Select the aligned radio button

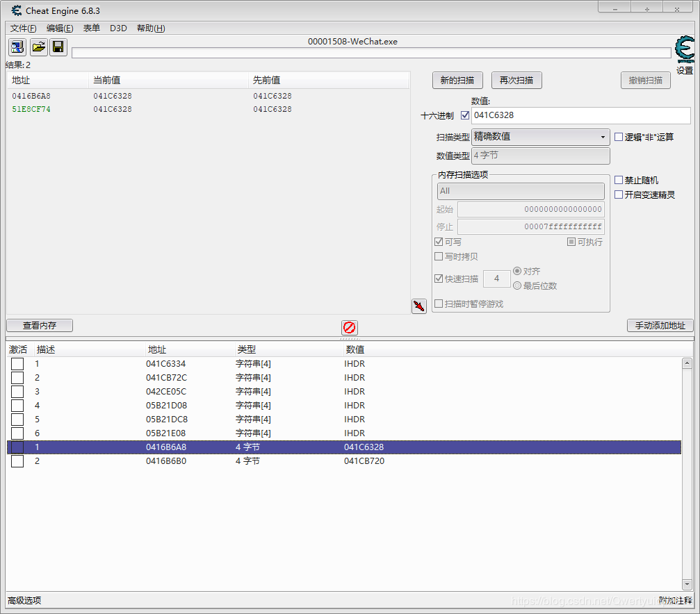[517, 271]
